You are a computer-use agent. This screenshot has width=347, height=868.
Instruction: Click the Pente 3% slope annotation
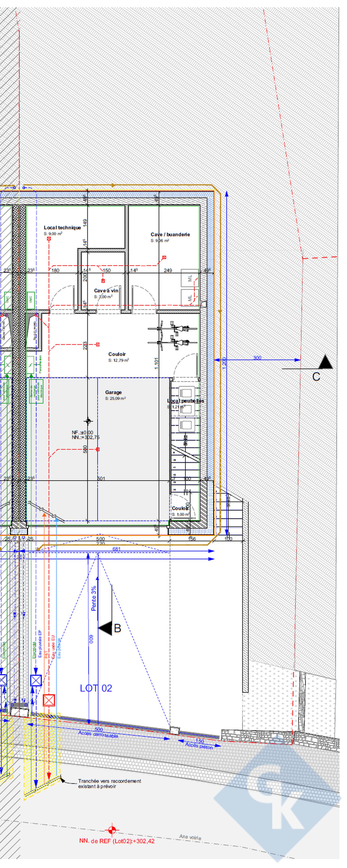click(94, 598)
